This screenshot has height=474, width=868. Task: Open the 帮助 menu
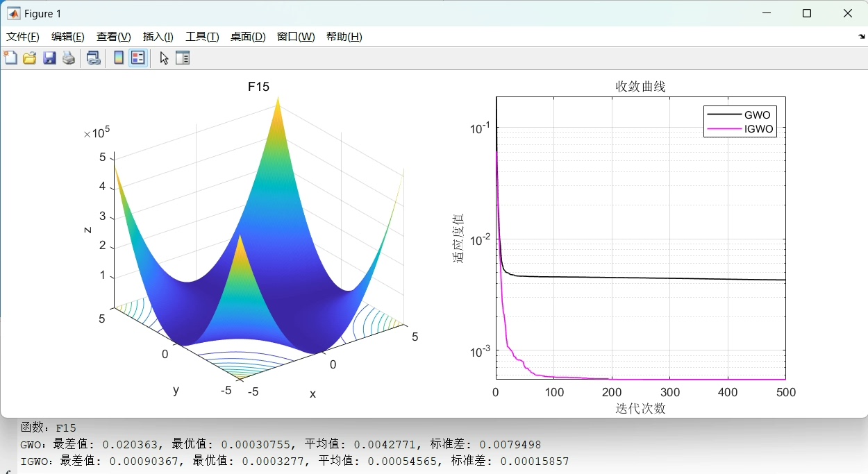(x=343, y=37)
